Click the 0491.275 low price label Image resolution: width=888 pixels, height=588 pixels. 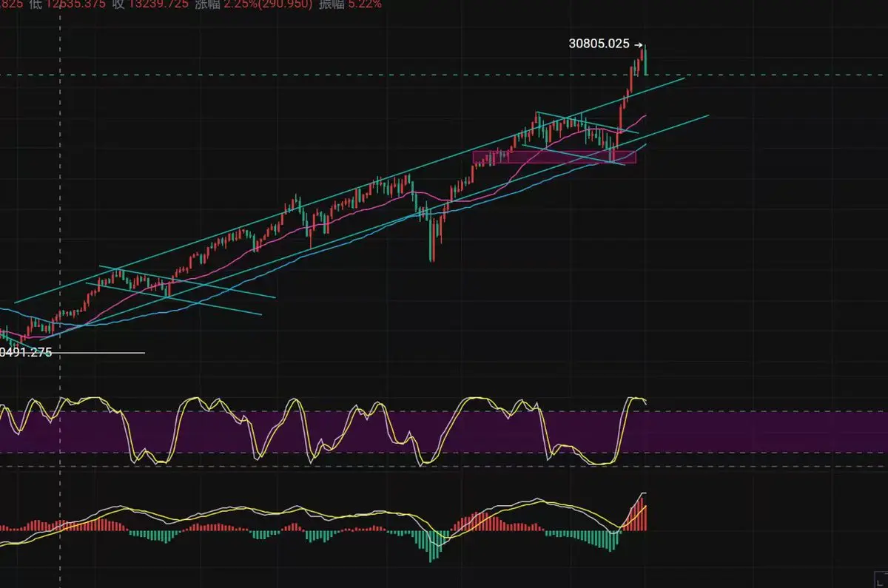coord(26,353)
